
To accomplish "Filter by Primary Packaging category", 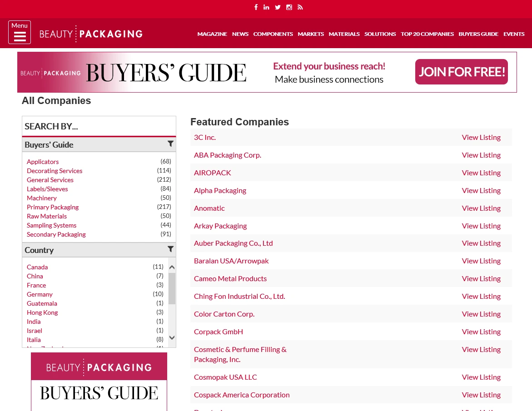I will coord(53,207).
